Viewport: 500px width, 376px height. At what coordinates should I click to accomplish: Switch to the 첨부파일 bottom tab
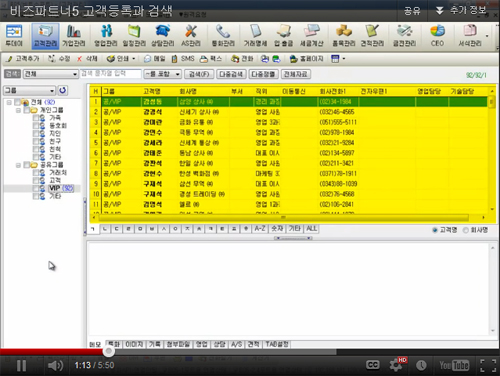pos(178,344)
